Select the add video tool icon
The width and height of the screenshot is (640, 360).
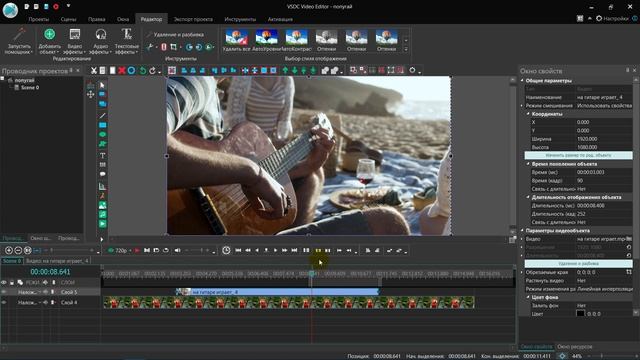[x=102, y=224]
